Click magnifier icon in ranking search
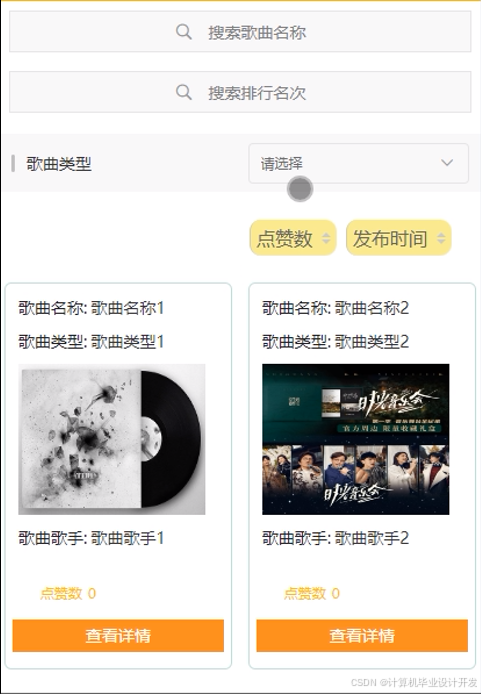481x694 pixels. tap(183, 92)
